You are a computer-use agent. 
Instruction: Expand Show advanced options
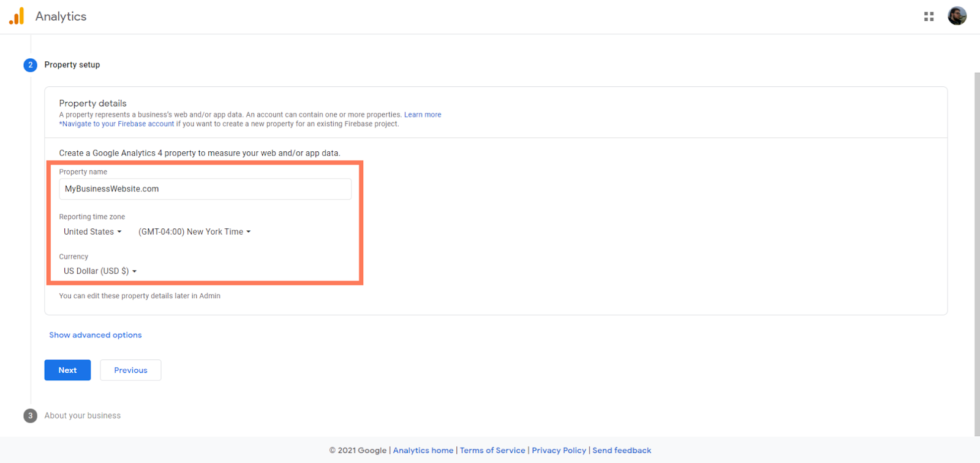click(95, 335)
